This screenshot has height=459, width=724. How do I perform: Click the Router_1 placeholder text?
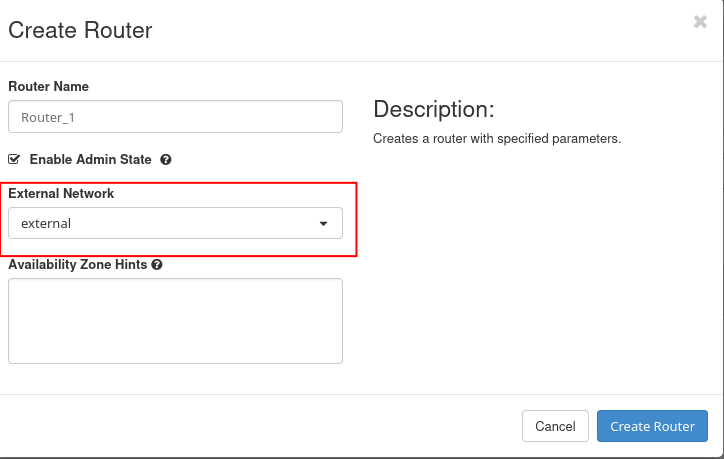[x=48, y=117]
